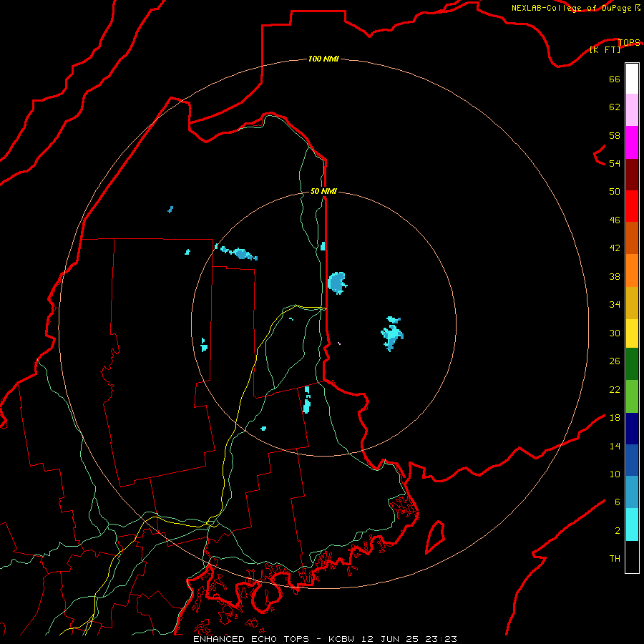The height and width of the screenshot is (644, 644).
Task: Click the NEXLAB-College of DuPage title text
Action: 571,8
